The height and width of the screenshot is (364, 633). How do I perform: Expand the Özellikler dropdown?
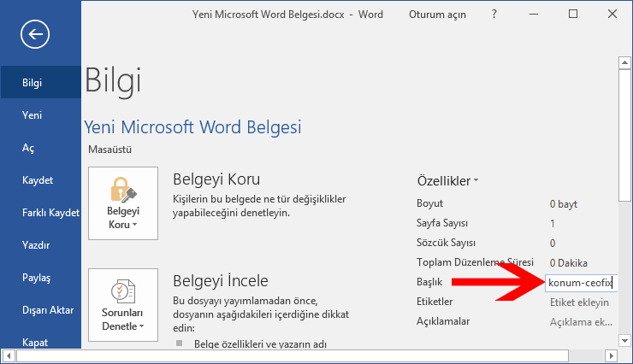click(447, 181)
